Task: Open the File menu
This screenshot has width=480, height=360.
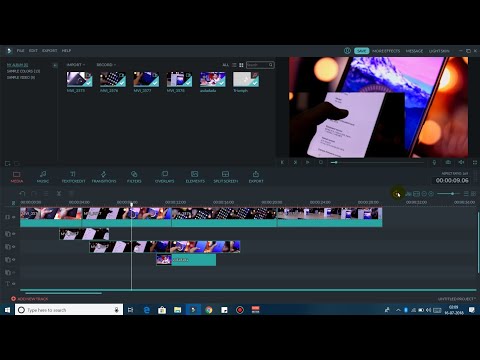Action: point(20,51)
